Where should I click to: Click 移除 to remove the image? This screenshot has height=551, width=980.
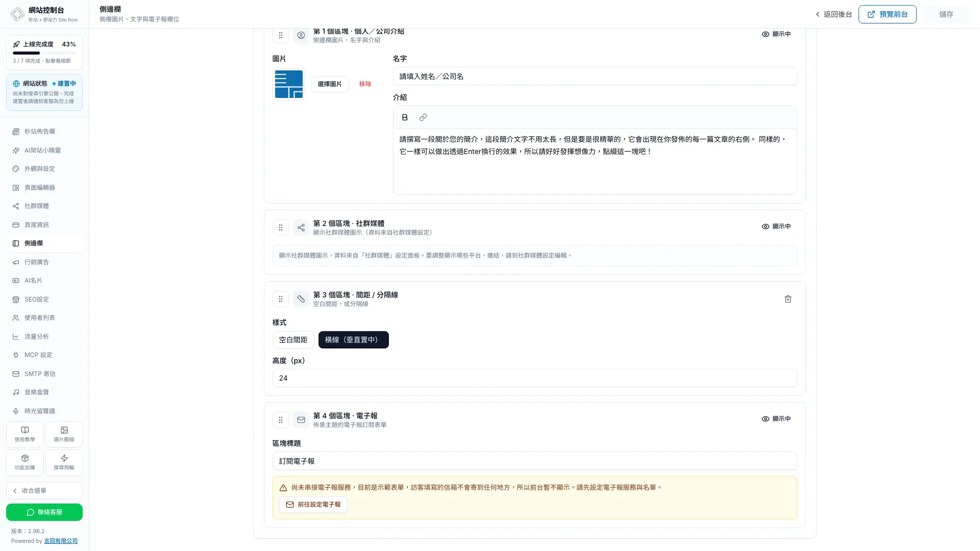pos(365,84)
